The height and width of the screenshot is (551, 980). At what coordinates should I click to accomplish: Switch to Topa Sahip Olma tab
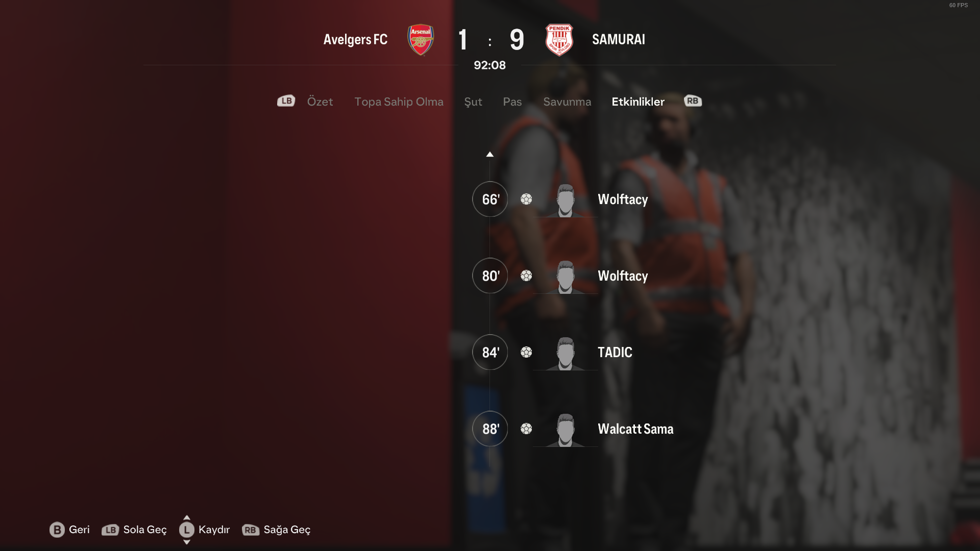point(399,102)
